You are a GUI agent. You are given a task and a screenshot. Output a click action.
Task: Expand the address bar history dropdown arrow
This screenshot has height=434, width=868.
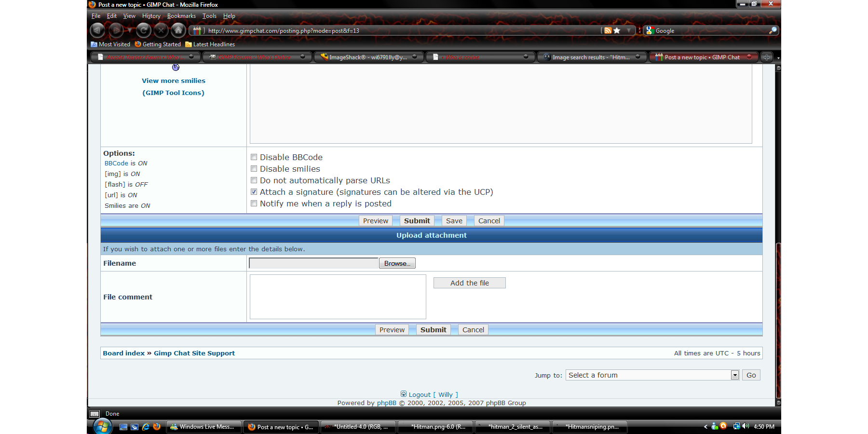pyautogui.click(x=628, y=30)
